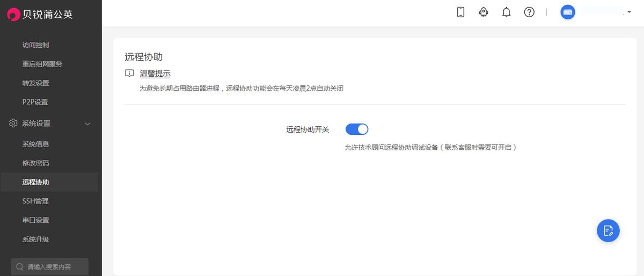644x276 pixels.
Task: Open 系统升级 menu item
Action: [35, 239]
